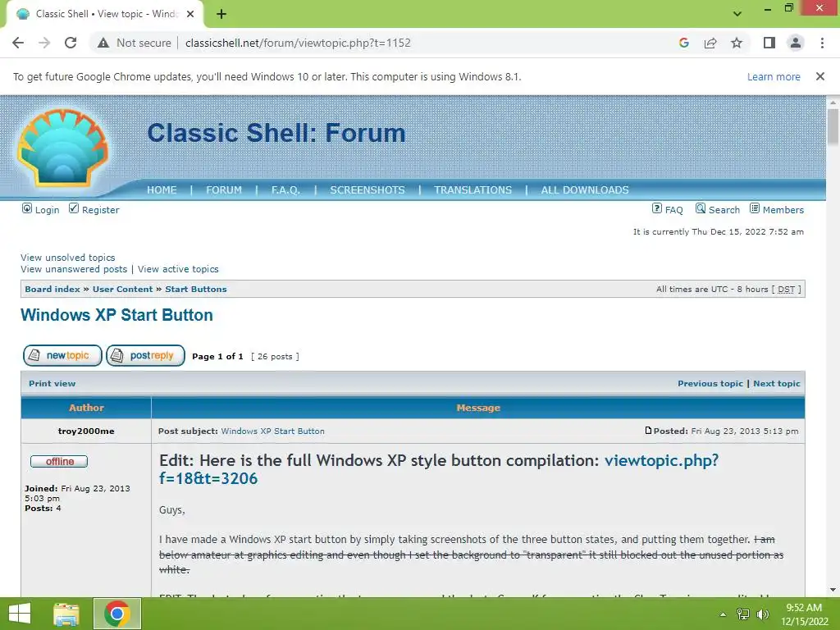Click the network icon in system tray
The height and width of the screenshot is (630, 840).
pyautogui.click(x=743, y=614)
